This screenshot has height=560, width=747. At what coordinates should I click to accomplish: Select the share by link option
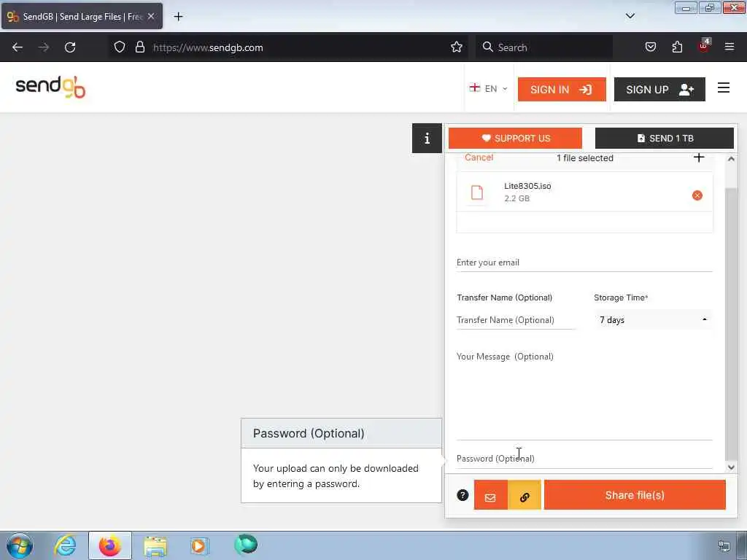[x=525, y=495]
